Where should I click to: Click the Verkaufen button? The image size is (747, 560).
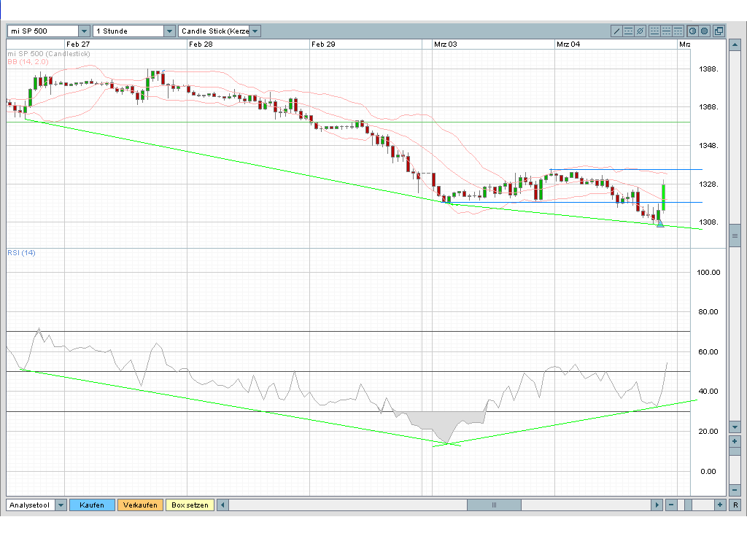(140, 505)
